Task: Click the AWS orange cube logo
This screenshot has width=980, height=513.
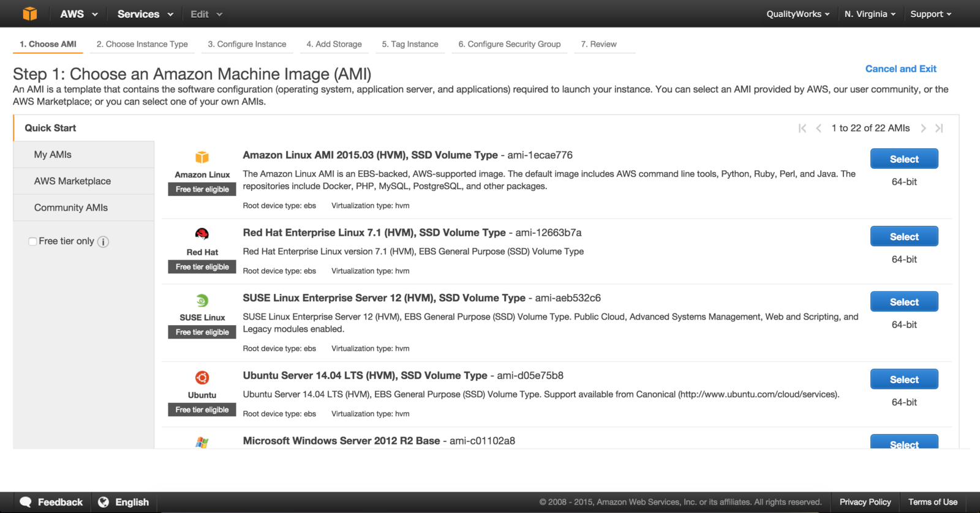Action: click(29, 13)
